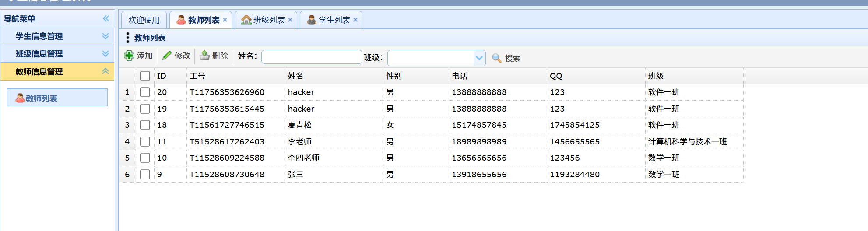Tick the checkbox for 李老师
Image resolution: width=868 pixels, height=231 pixels.
145,141
